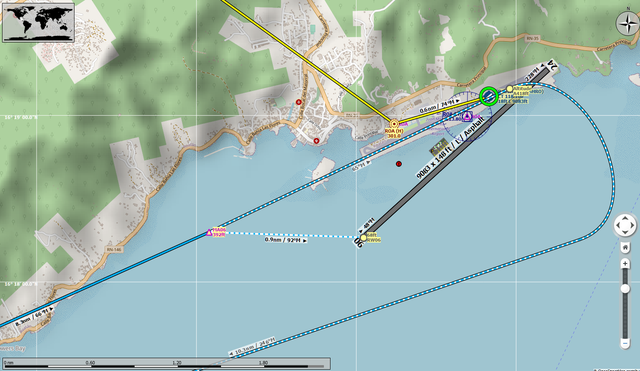Click the runway 06 end number

359,242
